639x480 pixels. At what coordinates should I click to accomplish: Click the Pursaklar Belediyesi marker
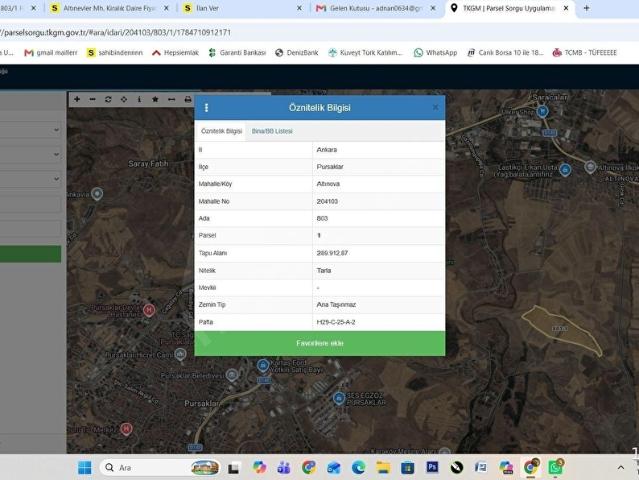(232, 375)
